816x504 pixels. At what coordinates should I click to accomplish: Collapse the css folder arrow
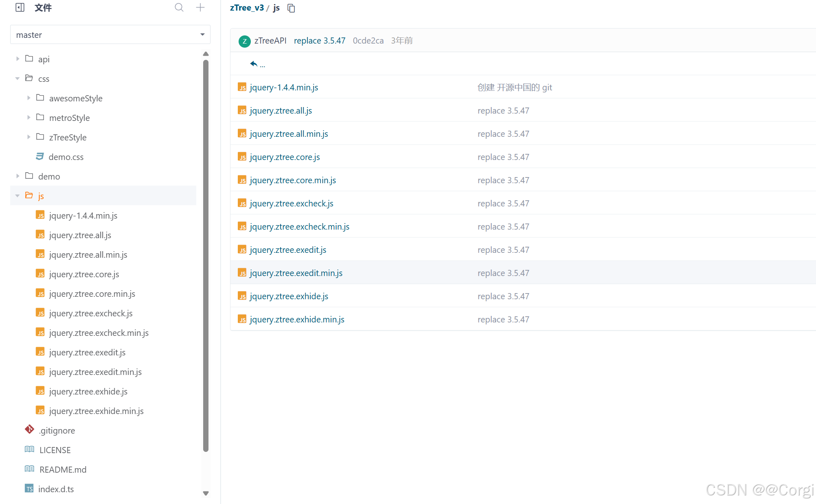tap(18, 79)
